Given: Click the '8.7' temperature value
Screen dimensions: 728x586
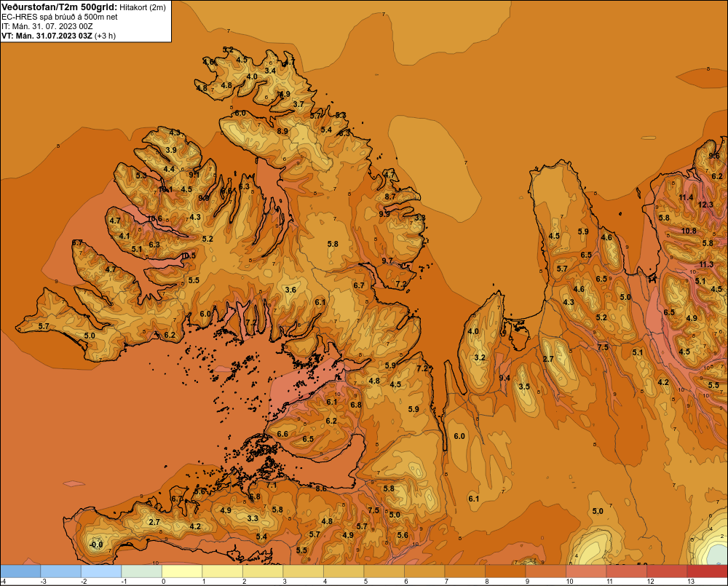Looking at the screenshot, I should [390, 197].
